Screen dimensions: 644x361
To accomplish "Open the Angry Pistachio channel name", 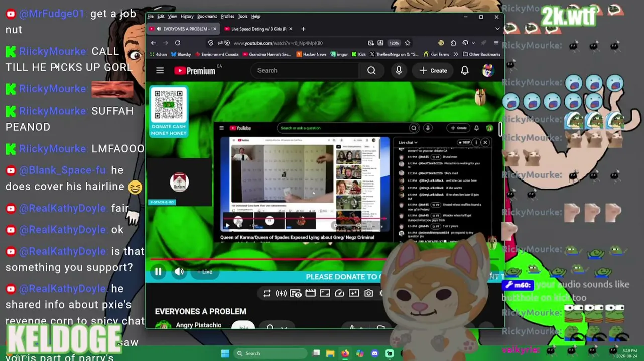I will click(x=199, y=325).
